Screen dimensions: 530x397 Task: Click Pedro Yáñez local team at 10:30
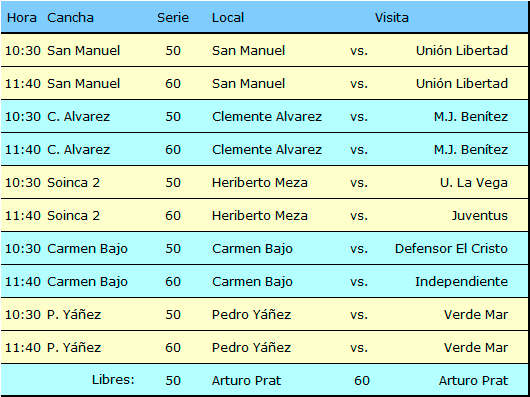coord(251,315)
